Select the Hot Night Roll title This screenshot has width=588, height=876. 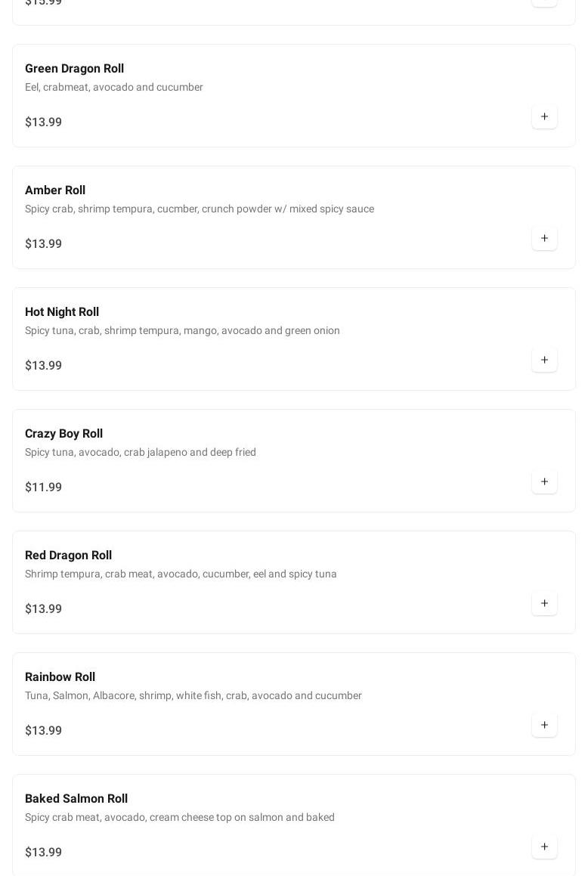coord(62,312)
